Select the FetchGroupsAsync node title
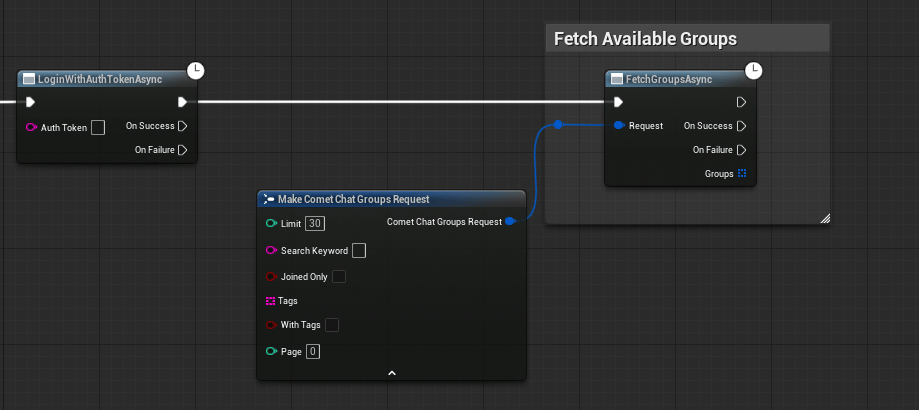919x410 pixels. 669,79
